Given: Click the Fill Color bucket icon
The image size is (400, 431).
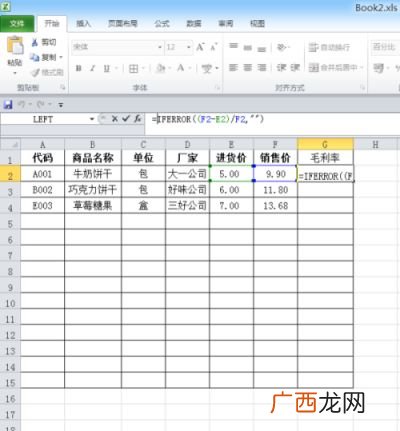Looking at the screenshot, I should [161, 68].
